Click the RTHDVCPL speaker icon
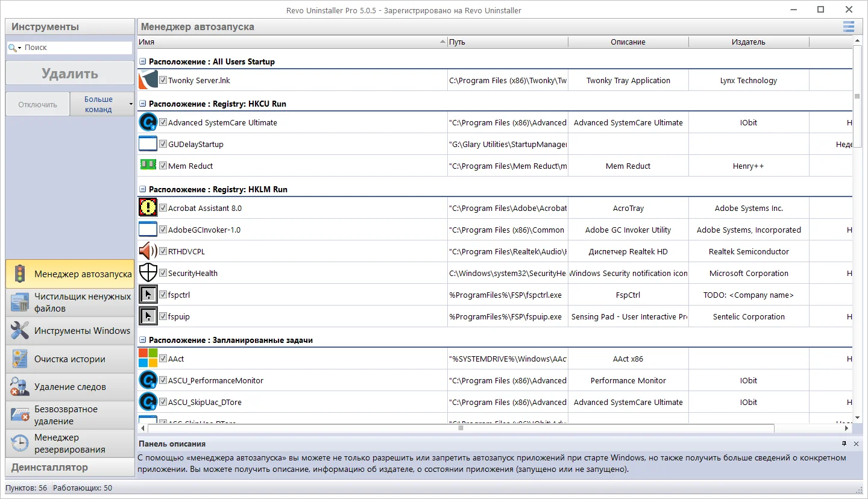Screen dimensions: 868x499 (x=148, y=251)
